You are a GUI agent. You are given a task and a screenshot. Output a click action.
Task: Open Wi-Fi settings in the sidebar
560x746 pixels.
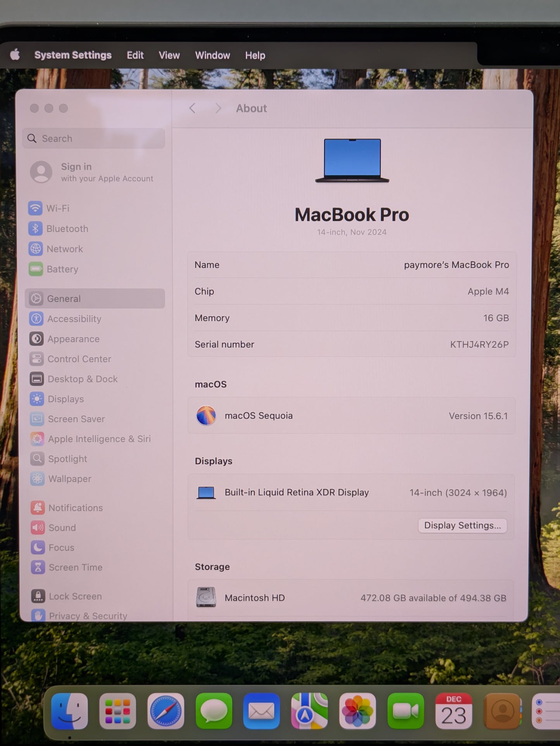coord(57,208)
